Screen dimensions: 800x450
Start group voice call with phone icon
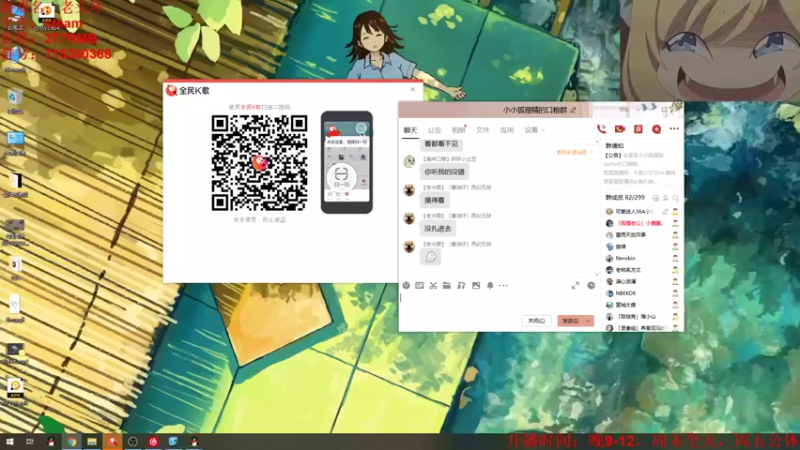[602, 129]
